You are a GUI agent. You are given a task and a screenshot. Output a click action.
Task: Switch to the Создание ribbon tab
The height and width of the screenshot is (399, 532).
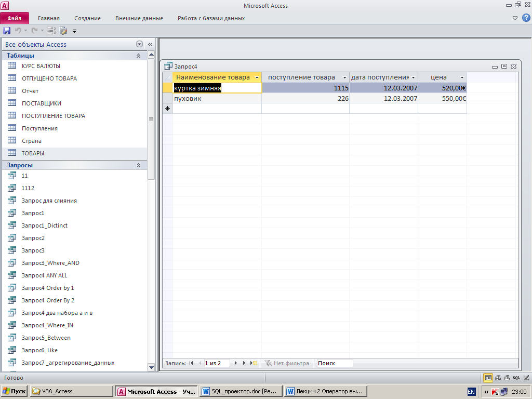[x=87, y=18]
